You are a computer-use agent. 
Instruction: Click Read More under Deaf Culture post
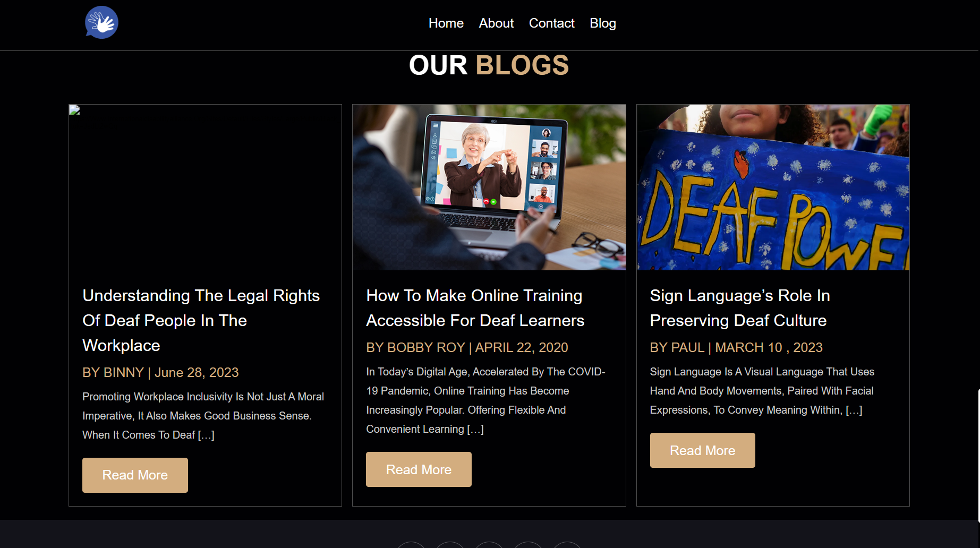(702, 450)
